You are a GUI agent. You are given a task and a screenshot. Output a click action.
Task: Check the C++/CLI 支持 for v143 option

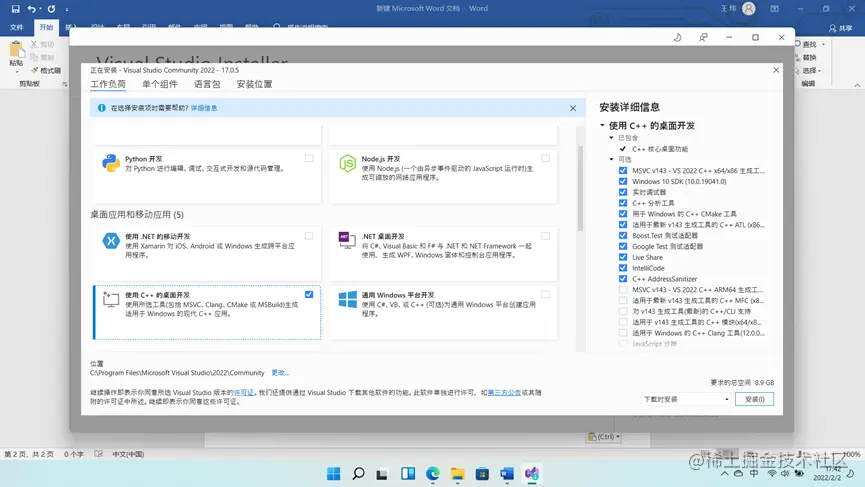[x=623, y=312]
